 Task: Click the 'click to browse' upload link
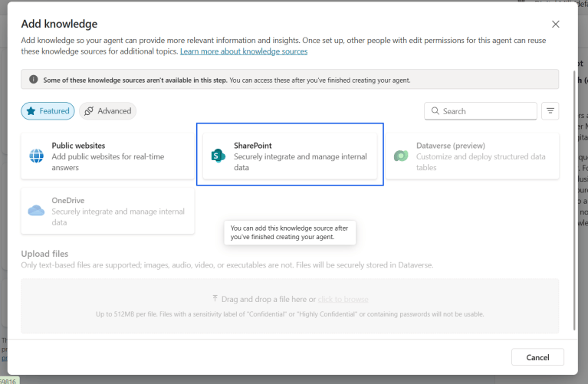point(343,299)
